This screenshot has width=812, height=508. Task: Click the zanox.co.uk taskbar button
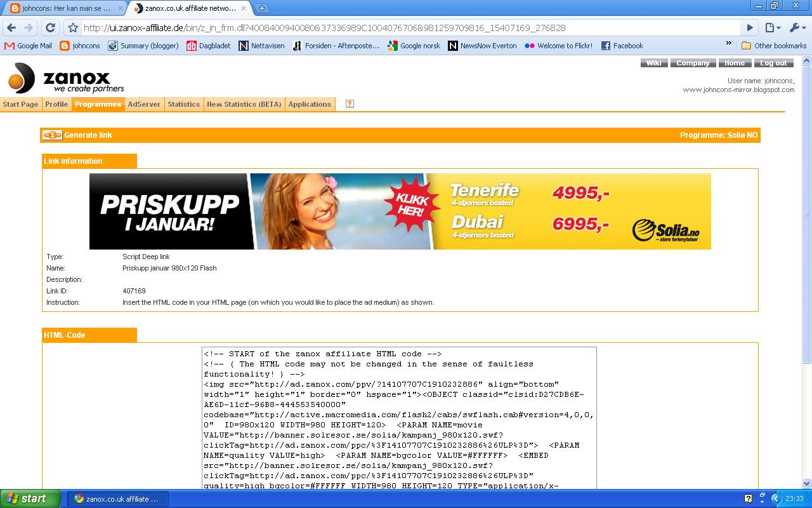(118, 498)
